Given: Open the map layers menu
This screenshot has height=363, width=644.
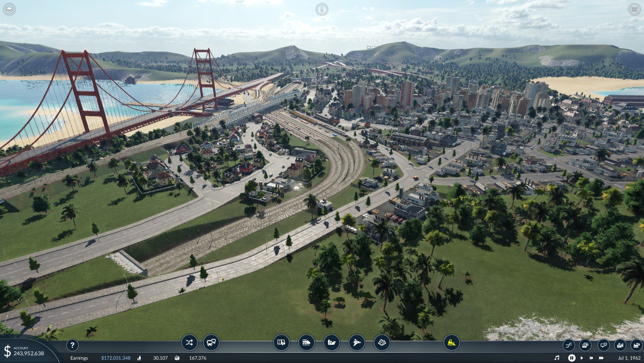Looking at the screenshot, I should coord(9,9).
